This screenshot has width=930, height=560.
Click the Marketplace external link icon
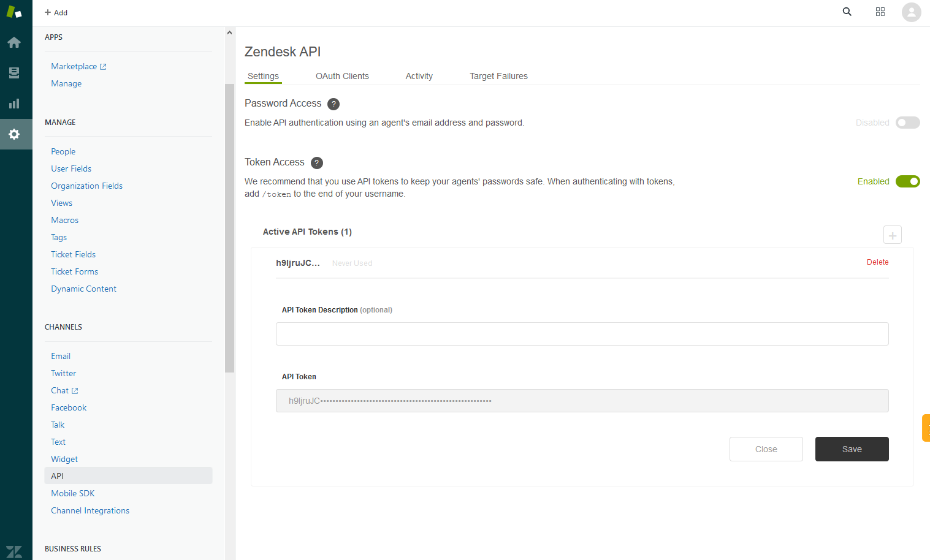point(103,67)
